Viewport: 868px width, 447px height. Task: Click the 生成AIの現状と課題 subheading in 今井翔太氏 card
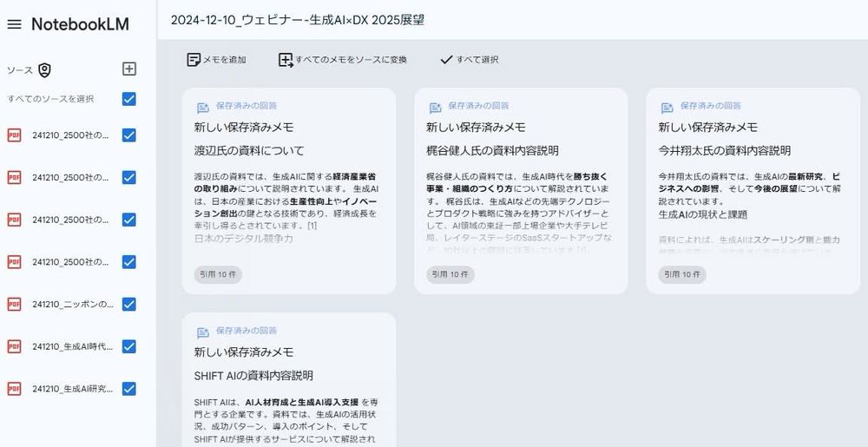tap(703, 214)
